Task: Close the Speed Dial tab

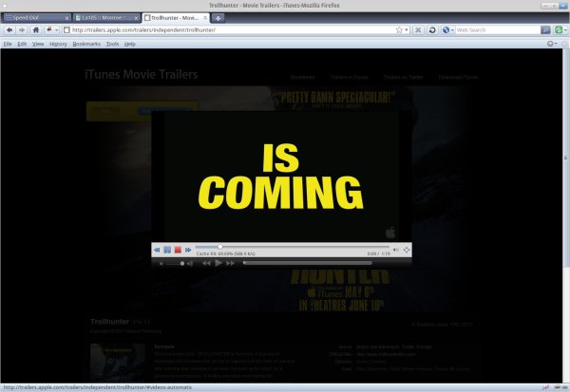Action: 66,18
